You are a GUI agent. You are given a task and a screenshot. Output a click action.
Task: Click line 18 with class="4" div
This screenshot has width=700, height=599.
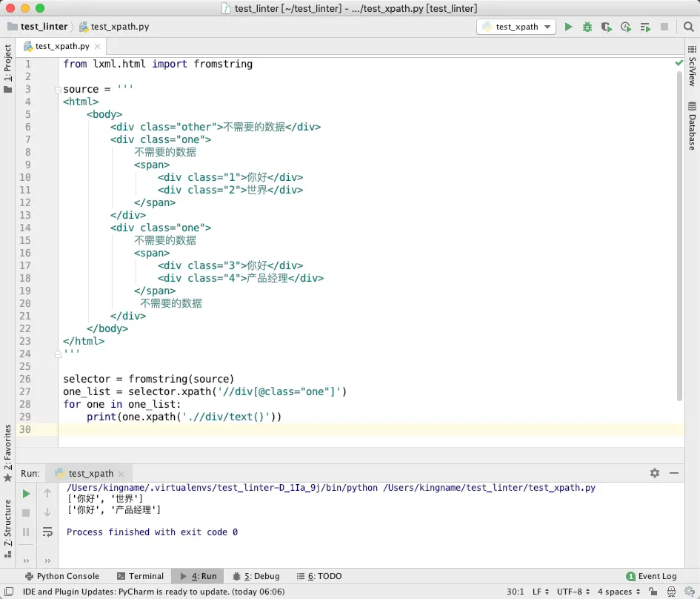[x=241, y=278]
